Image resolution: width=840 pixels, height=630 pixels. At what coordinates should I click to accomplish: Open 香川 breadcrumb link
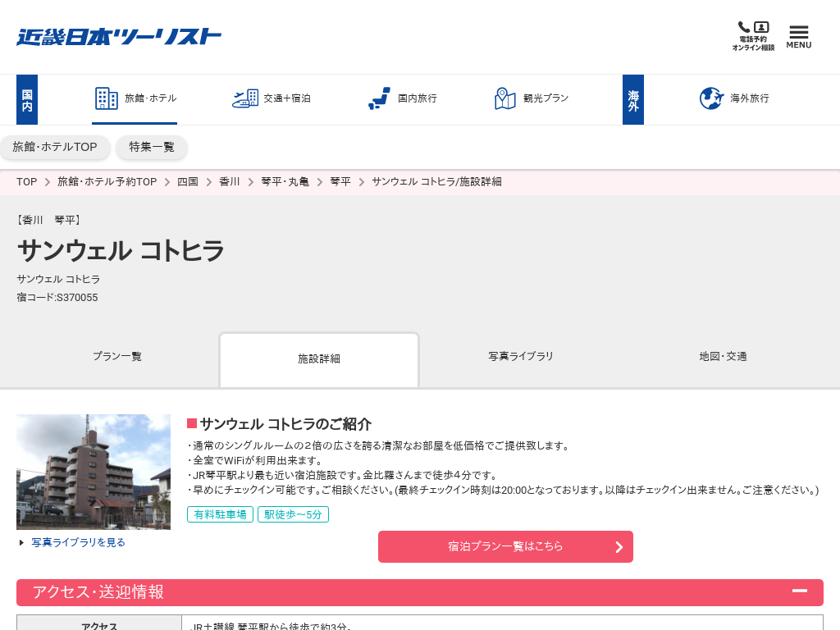[x=230, y=181]
